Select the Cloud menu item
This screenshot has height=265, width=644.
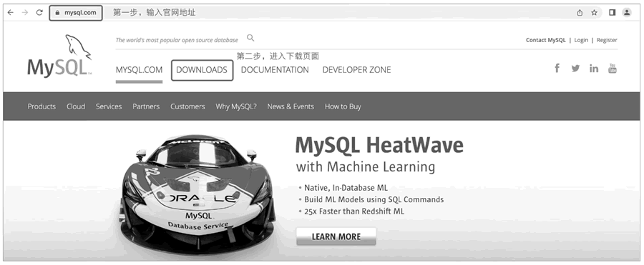pos(76,106)
